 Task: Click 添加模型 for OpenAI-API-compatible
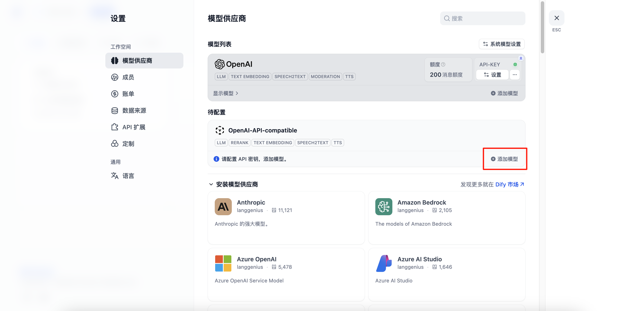505,159
